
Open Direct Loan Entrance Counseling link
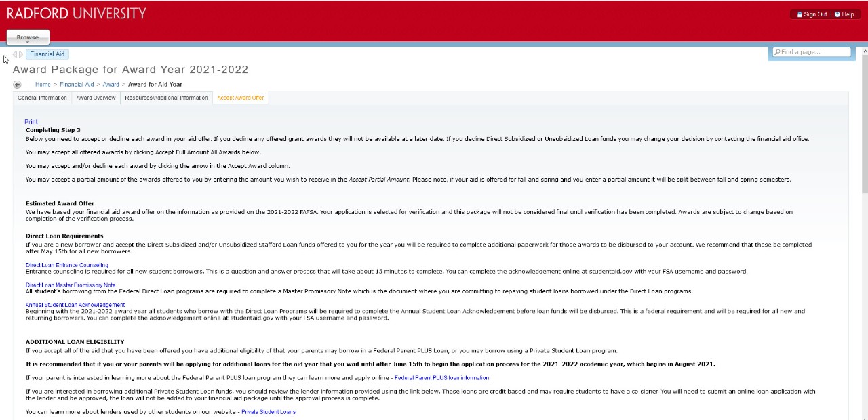tap(66, 265)
